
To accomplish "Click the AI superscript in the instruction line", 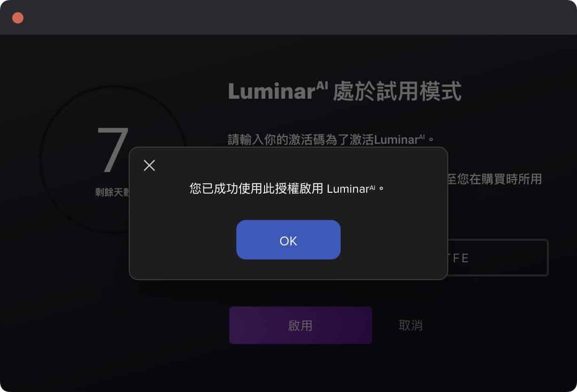I will [421, 137].
